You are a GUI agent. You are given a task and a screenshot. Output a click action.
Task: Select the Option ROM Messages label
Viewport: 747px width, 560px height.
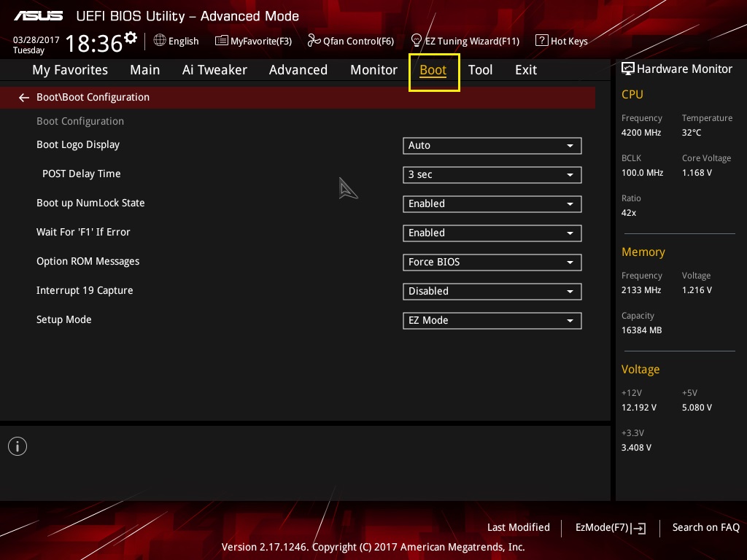coord(88,261)
